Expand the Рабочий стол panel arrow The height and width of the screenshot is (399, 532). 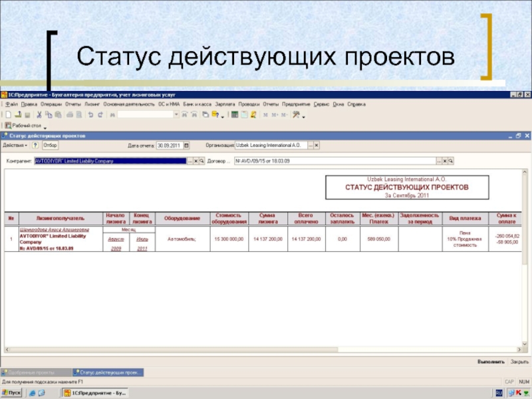(45, 128)
